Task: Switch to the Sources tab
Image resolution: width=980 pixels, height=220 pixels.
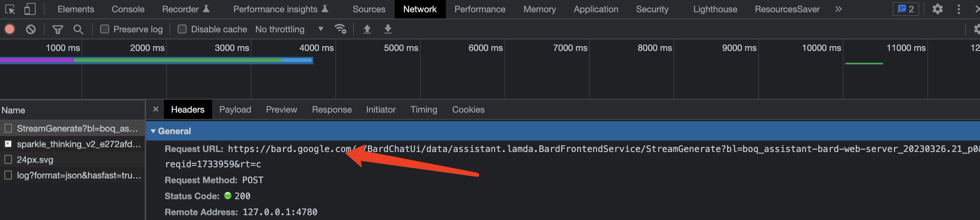Action: point(369,9)
